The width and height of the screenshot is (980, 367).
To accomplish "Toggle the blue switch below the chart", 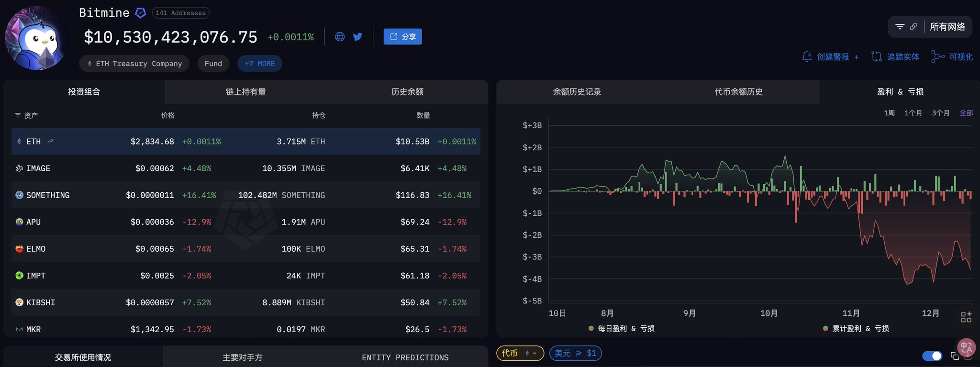I will click(932, 356).
